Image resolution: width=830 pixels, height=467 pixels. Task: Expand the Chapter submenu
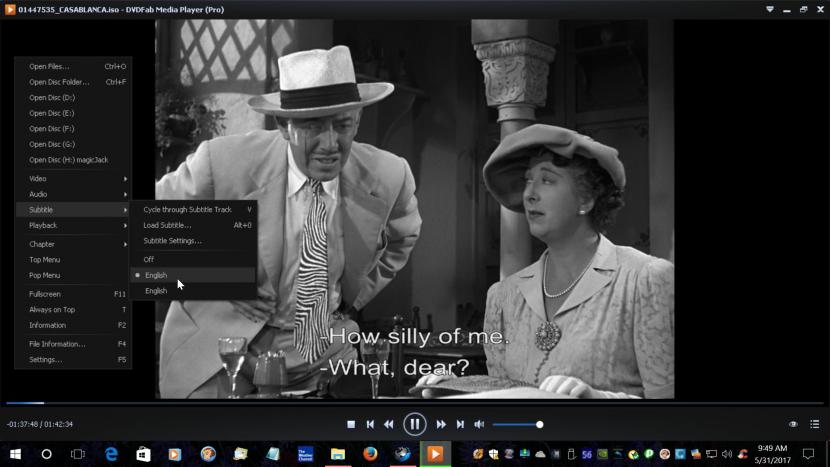coord(73,244)
